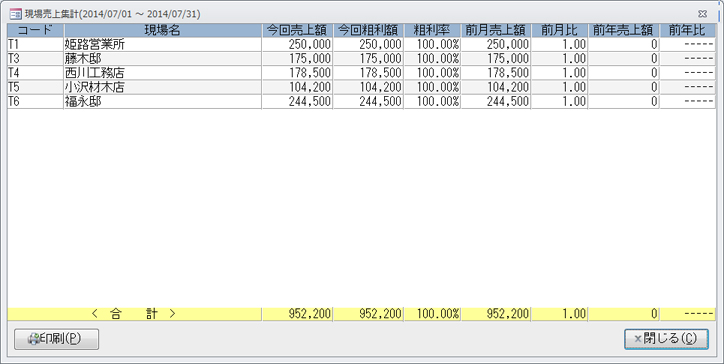
Task: Select code cell T5
Action: tap(36, 87)
